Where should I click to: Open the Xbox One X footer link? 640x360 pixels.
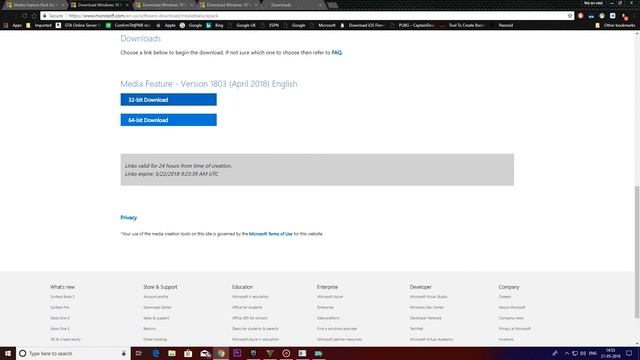(x=60, y=318)
